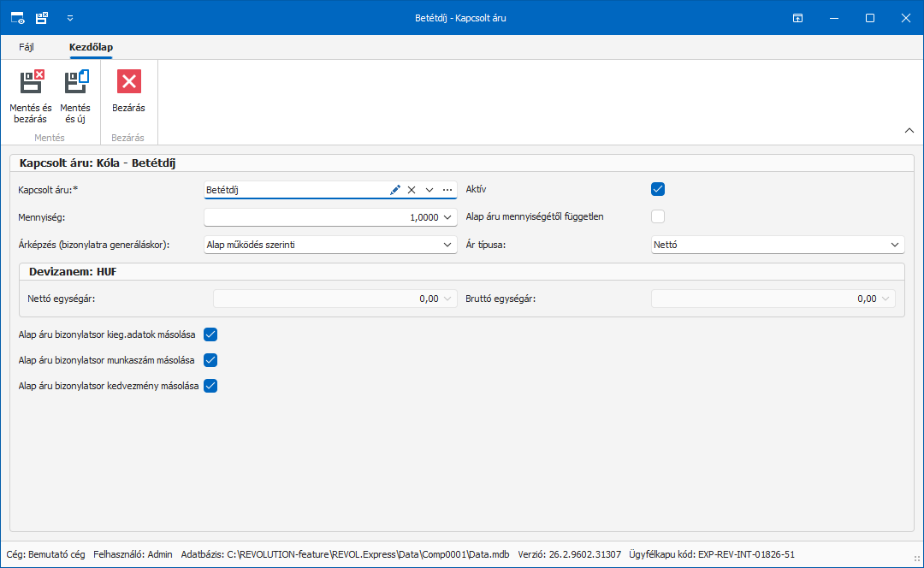
Task: Click the title bar window preview icon
Action: (x=18, y=18)
